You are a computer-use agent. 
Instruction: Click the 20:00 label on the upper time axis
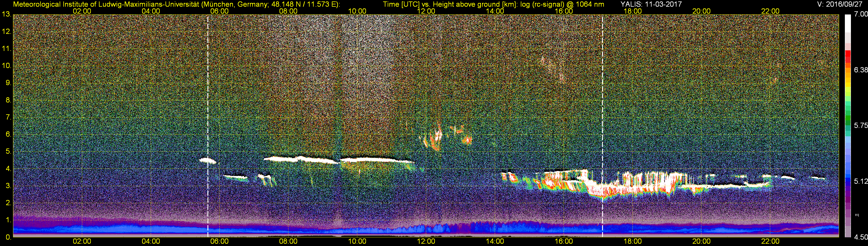702,11
